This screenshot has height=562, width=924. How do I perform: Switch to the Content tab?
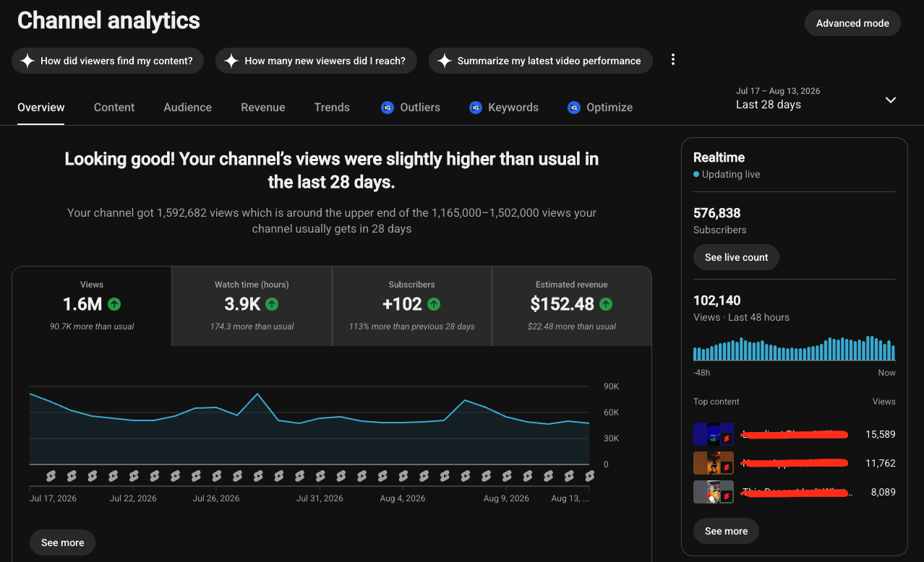[114, 107]
